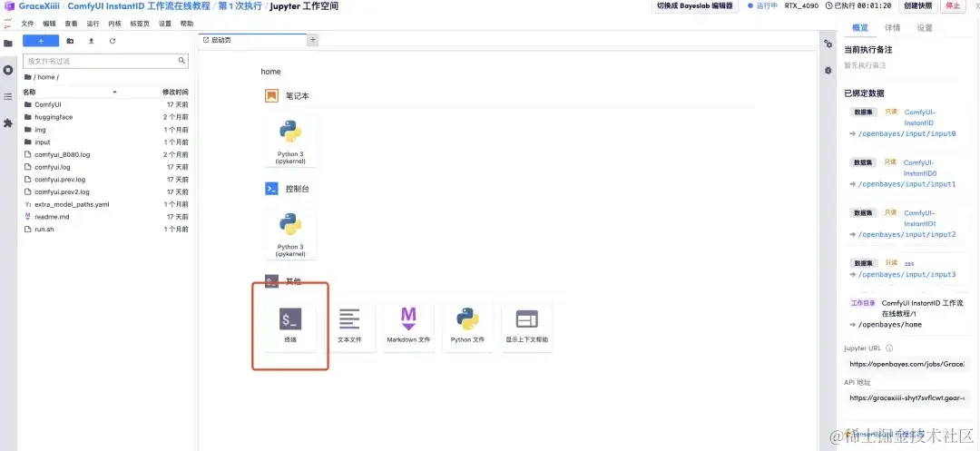
Task: Open GraceXiiii breadcrumb link
Action: [39, 6]
